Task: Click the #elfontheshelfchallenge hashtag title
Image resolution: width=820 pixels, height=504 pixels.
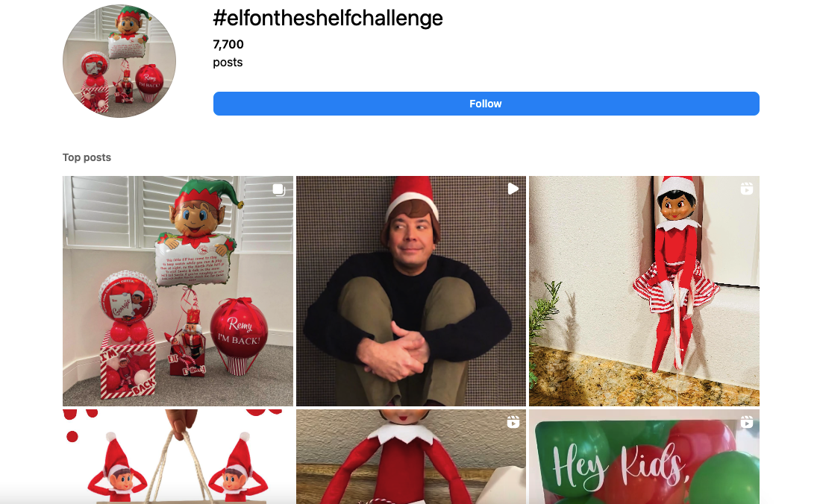Action: [328, 18]
